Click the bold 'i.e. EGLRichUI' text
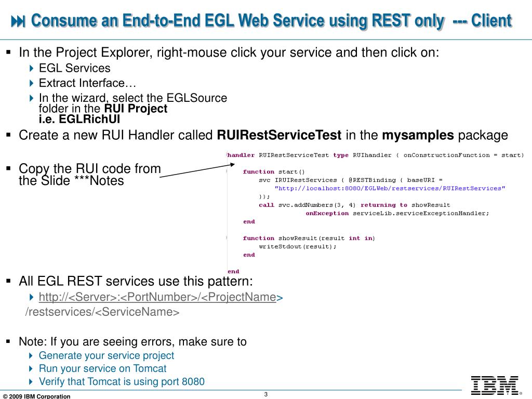Screen dimensions: 532x399 pyautogui.click(x=79, y=119)
